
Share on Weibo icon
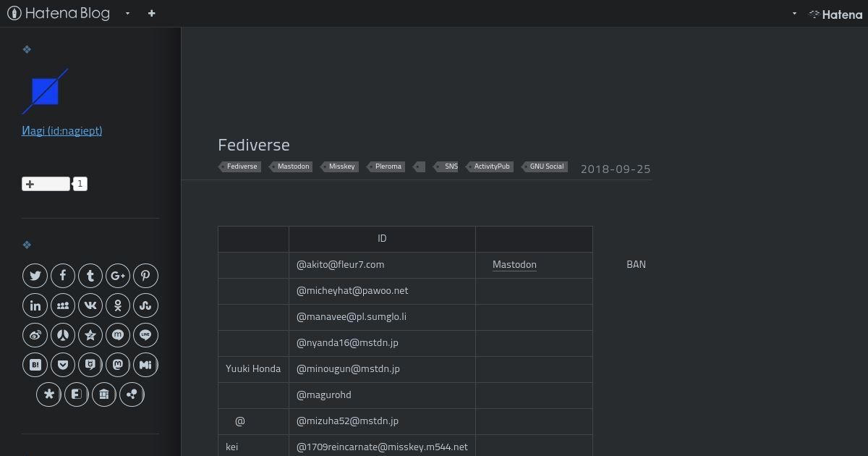35,335
